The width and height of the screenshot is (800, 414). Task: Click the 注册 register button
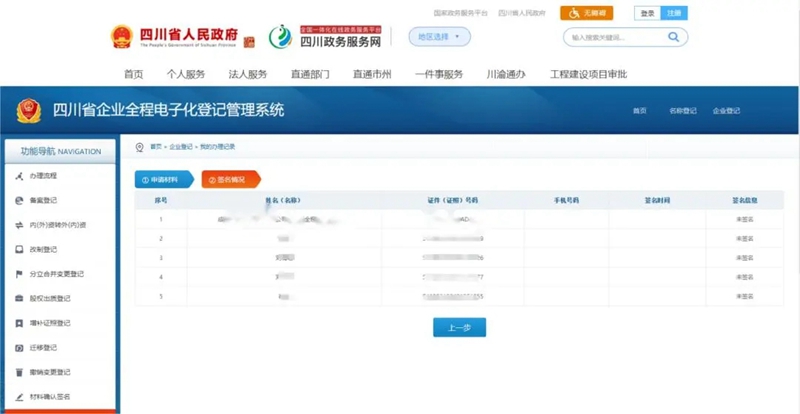[674, 13]
